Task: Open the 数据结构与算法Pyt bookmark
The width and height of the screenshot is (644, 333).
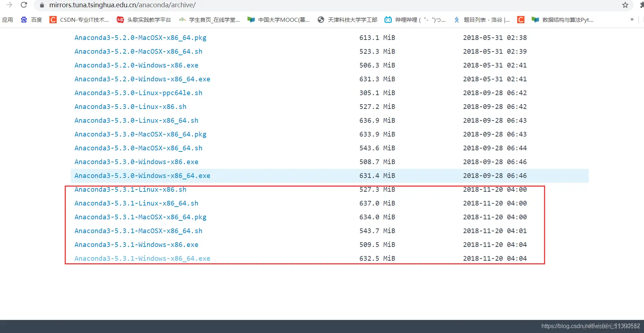Action: (x=563, y=20)
